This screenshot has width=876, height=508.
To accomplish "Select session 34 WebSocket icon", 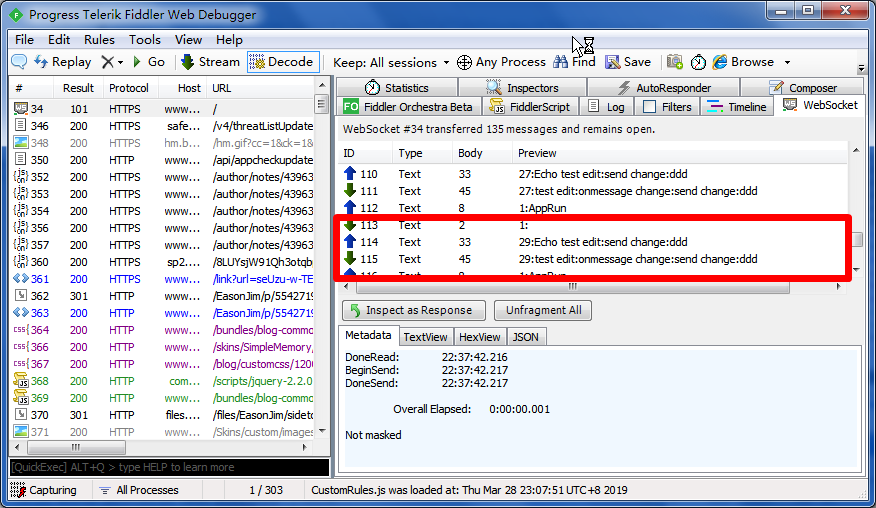I will click(21, 108).
